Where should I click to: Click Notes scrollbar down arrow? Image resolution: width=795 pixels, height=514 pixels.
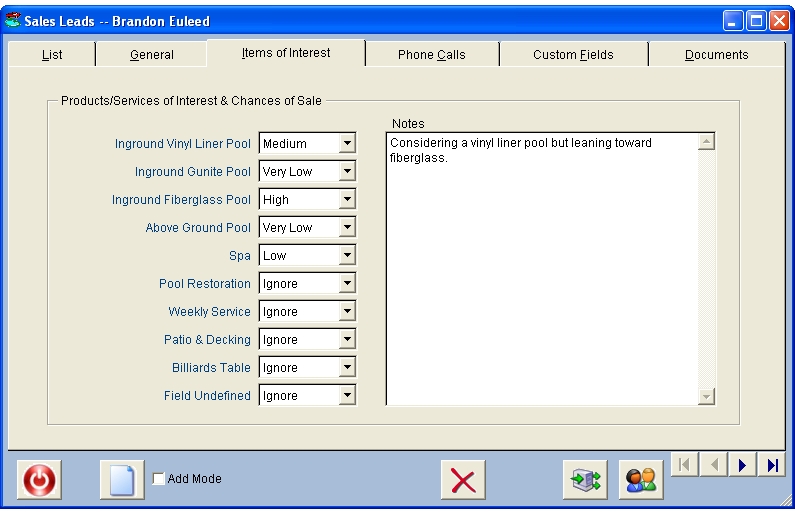[x=706, y=396]
